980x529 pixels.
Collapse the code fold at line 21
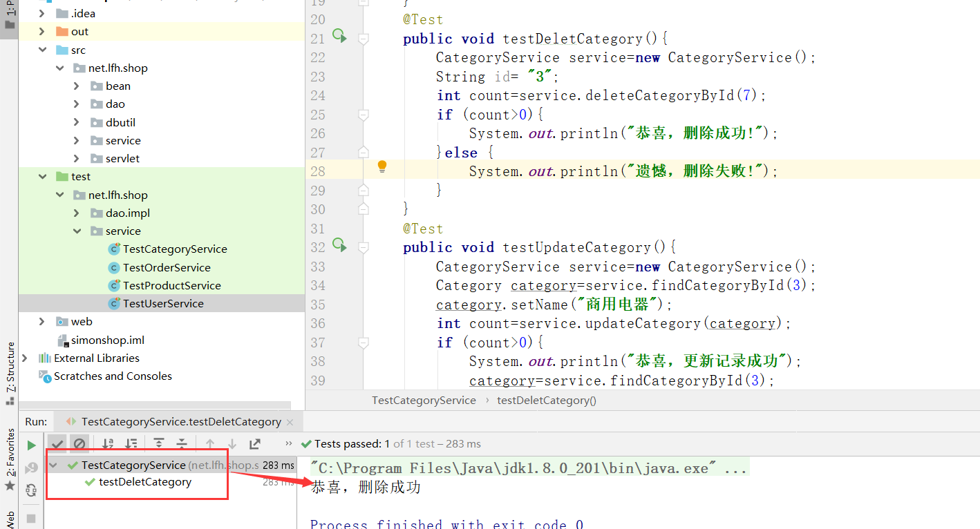pos(364,39)
